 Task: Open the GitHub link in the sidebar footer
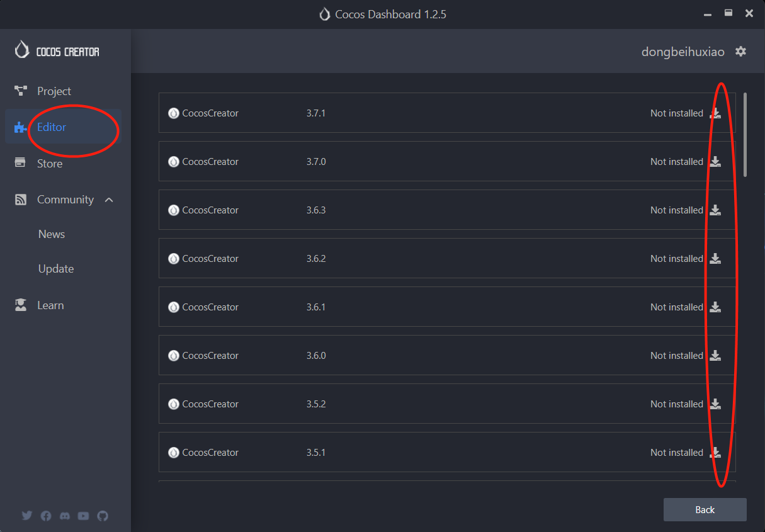(x=103, y=516)
